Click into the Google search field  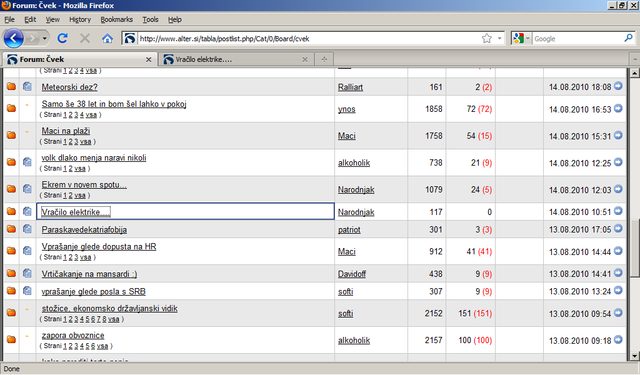(578, 39)
